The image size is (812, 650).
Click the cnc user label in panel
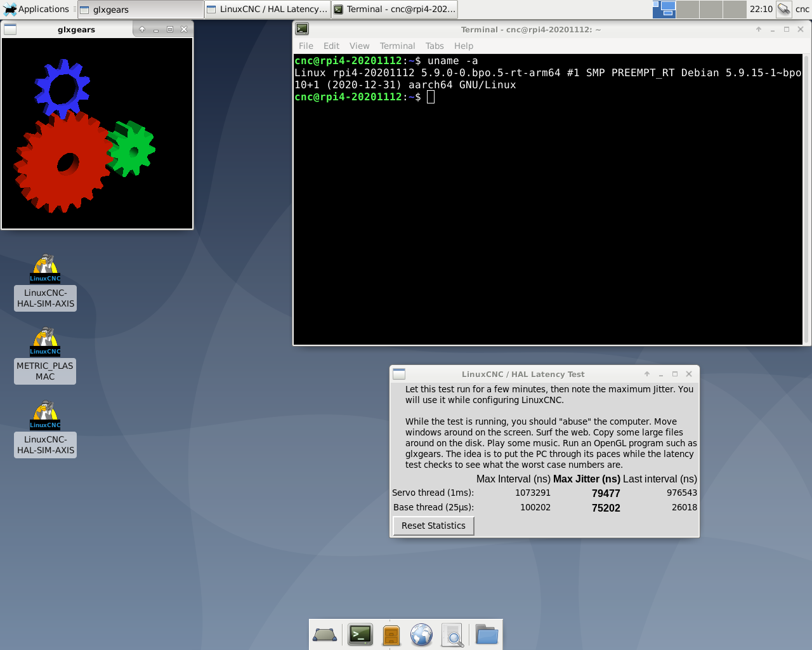tap(802, 9)
